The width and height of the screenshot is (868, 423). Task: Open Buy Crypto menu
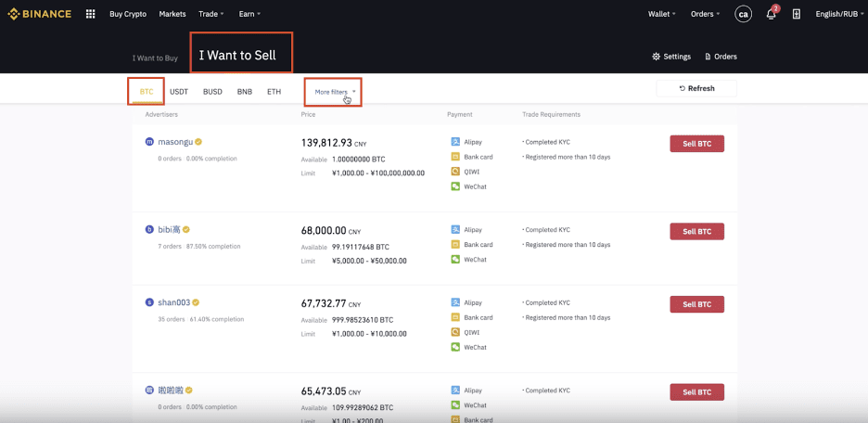pos(128,14)
